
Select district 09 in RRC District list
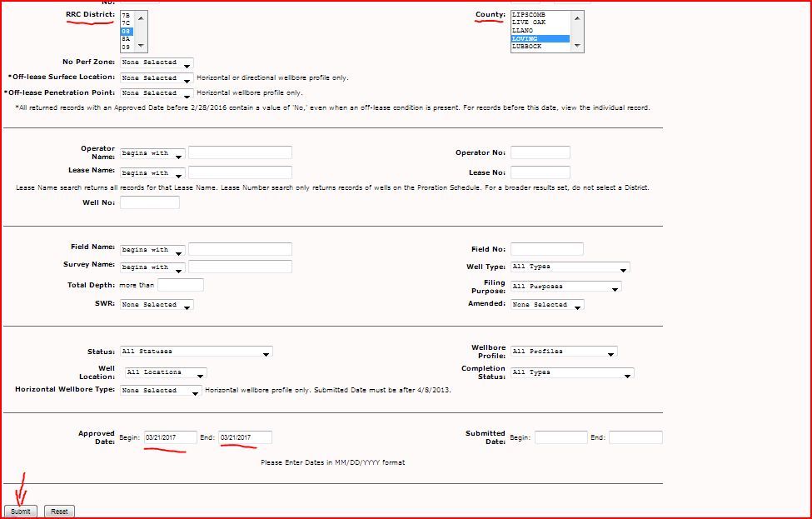tap(127, 47)
